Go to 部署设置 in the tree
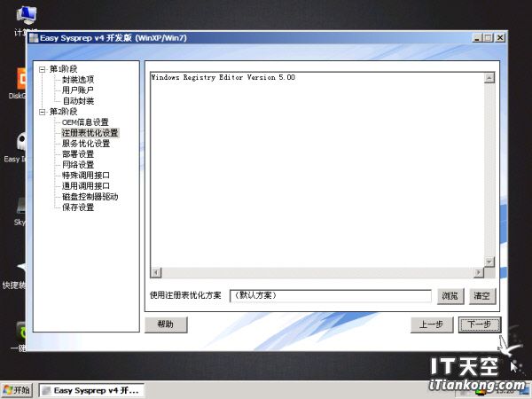The height and width of the screenshot is (399, 532). point(78,154)
